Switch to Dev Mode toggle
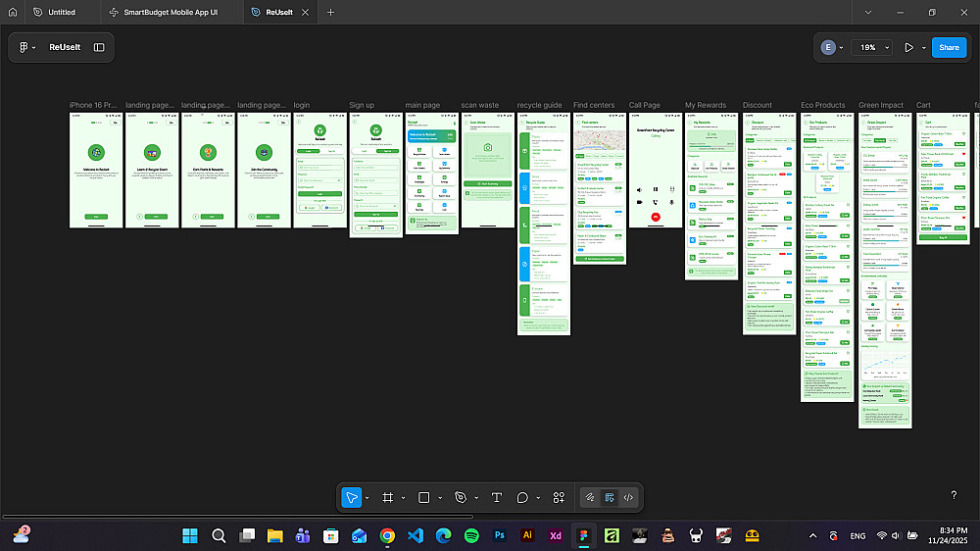 [628, 497]
